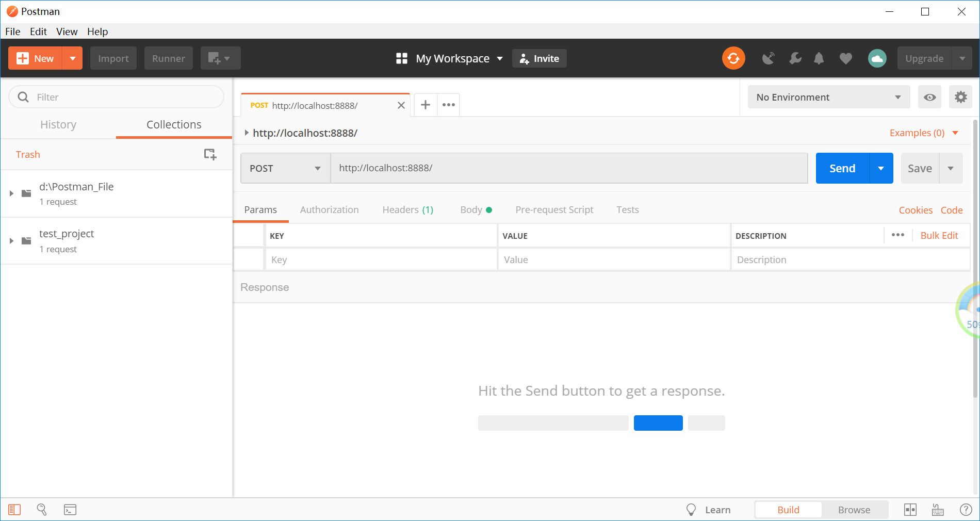Open the find magnifier in status bar
980x521 pixels.
coord(42,510)
